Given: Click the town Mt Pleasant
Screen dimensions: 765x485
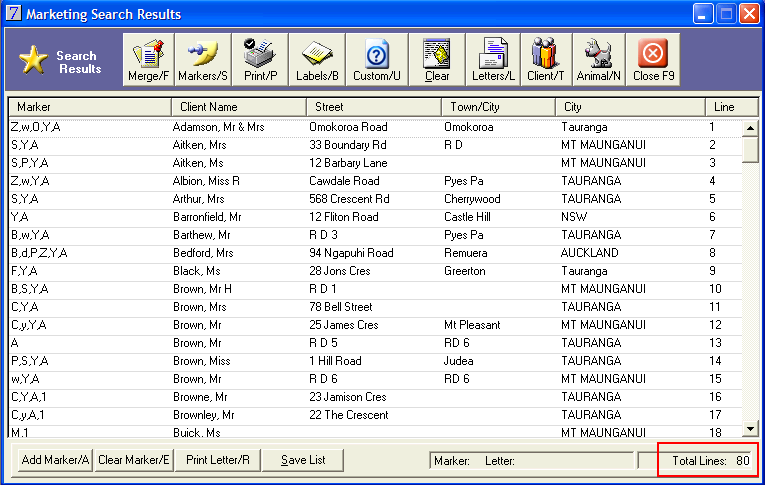Looking at the screenshot, I should [472, 325].
